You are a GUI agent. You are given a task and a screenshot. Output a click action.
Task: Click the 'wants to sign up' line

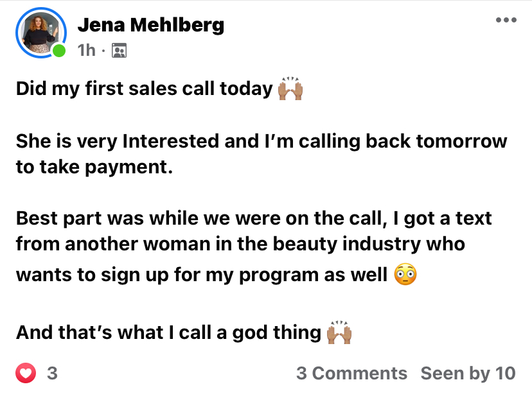point(202,274)
